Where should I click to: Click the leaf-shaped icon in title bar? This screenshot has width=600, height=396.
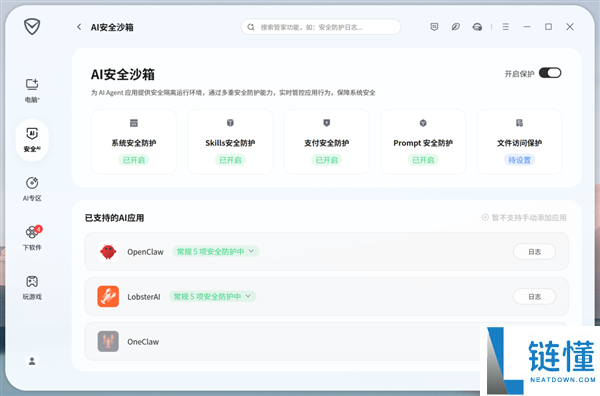[x=455, y=27]
